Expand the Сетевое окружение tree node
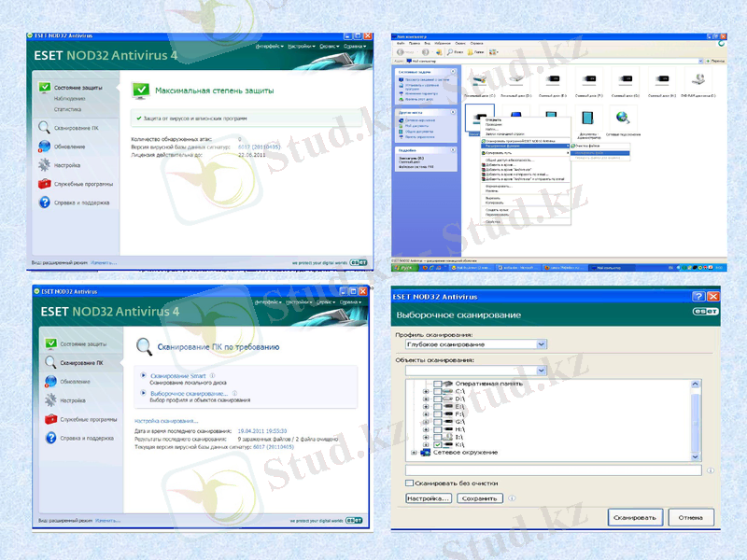Screen dimensions: 747x560 414,452
